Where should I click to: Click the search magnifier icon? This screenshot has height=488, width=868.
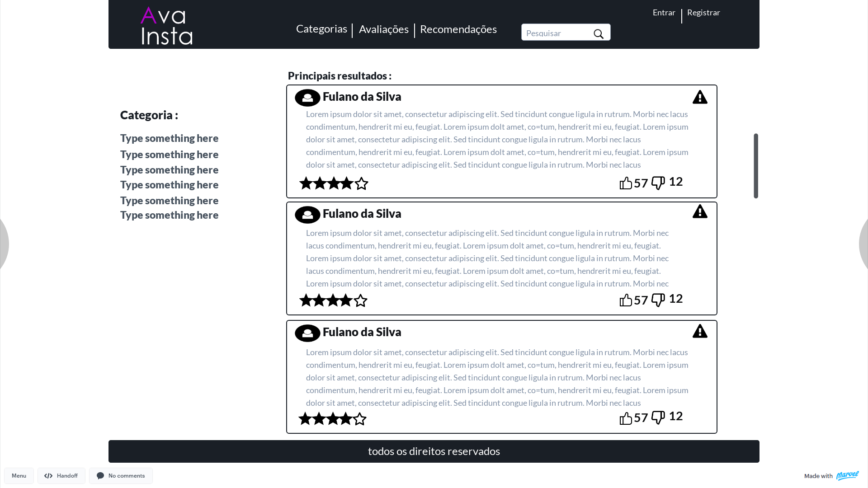pos(599,34)
